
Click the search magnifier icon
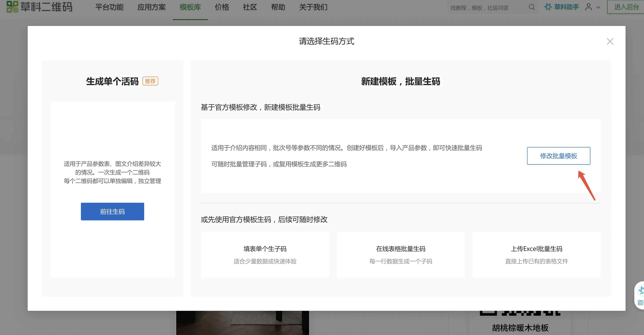pos(532,7)
